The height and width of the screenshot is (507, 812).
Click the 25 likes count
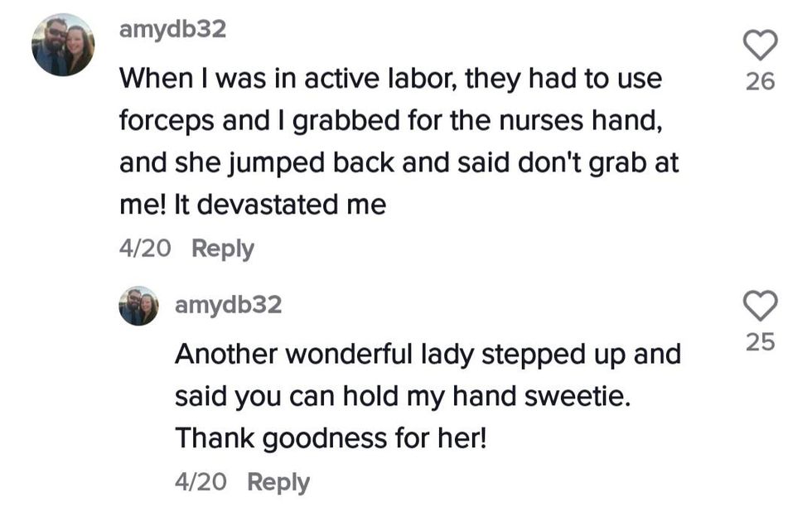tap(760, 342)
